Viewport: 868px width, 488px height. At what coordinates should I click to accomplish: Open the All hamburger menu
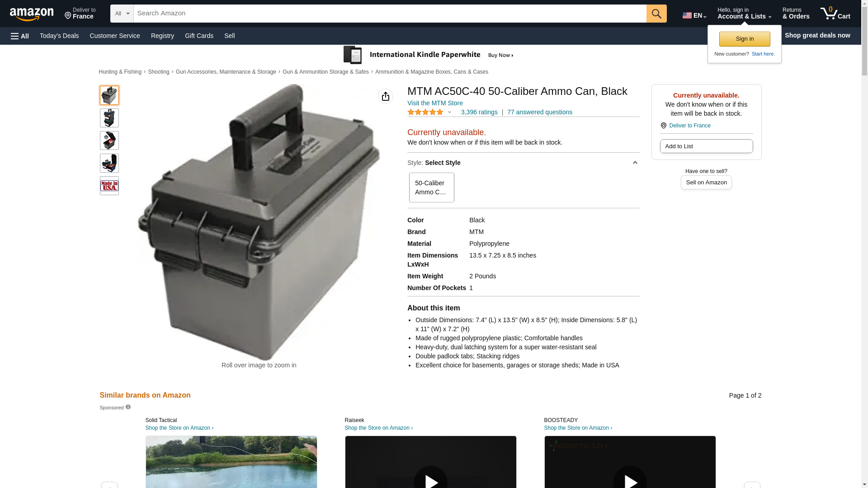20,36
